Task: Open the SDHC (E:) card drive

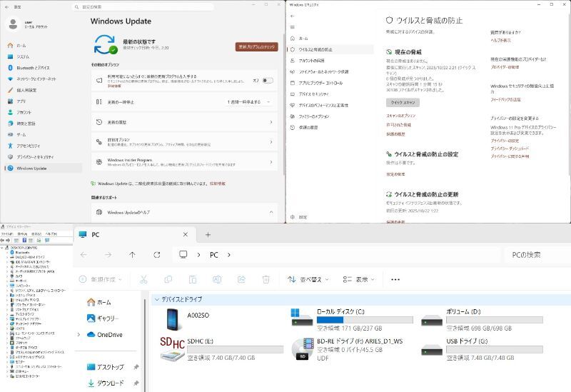Action: click(221, 349)
